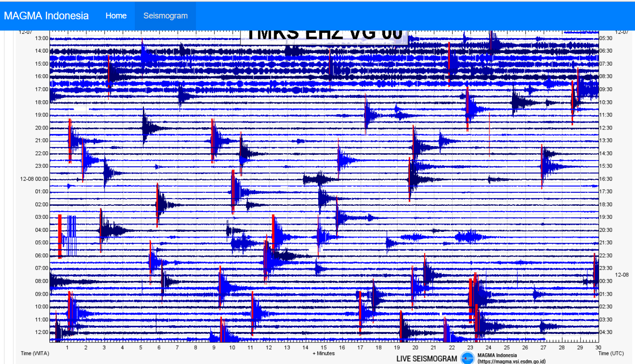
Task: Click the 19:30 UTC time label
Action: coord(606,218)
